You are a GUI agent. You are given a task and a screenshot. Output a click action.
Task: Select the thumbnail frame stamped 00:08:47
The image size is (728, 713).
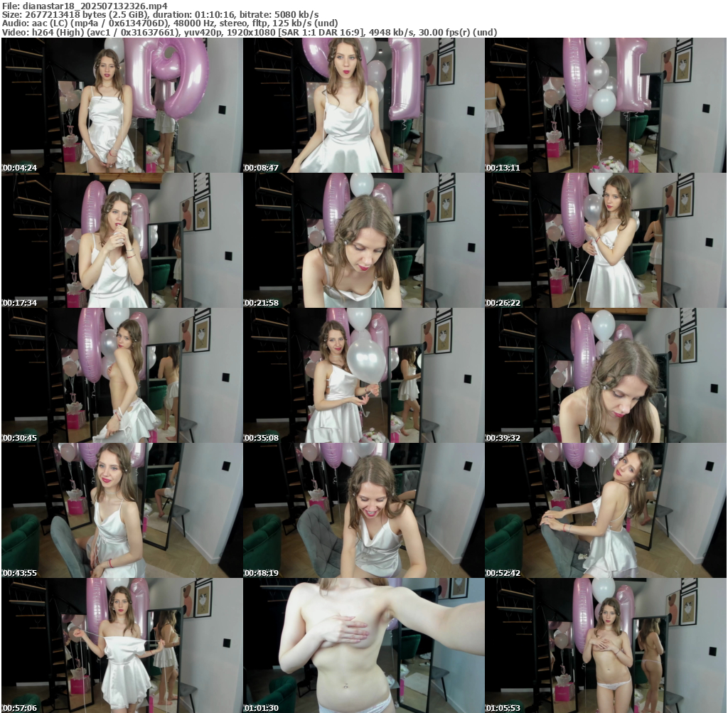point(363,105)
